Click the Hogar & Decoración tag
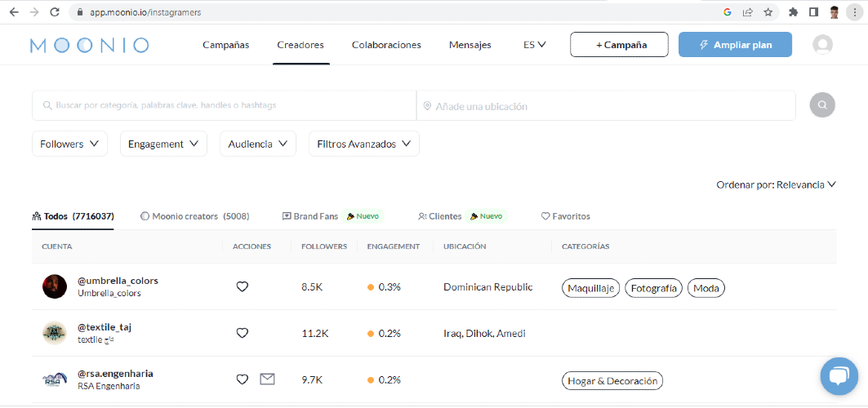The width and height of the screenshot is (868, 408). (x=612, y=381)
